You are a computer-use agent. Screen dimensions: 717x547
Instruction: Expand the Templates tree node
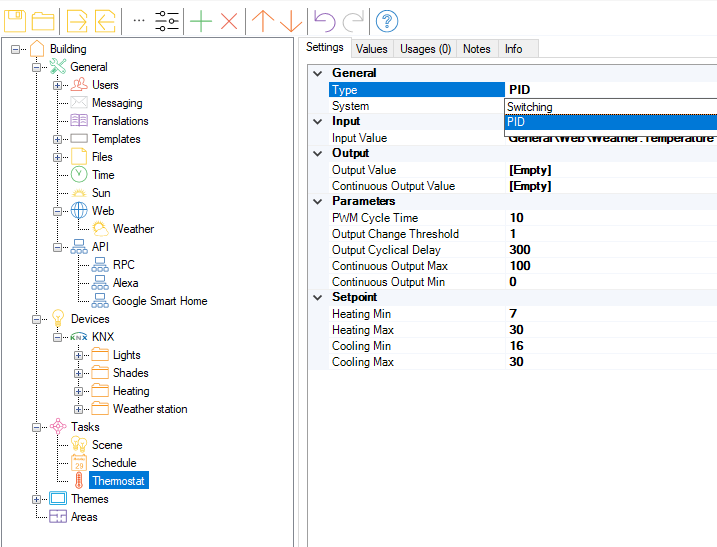pyautogui.click(x=57, y=139)
